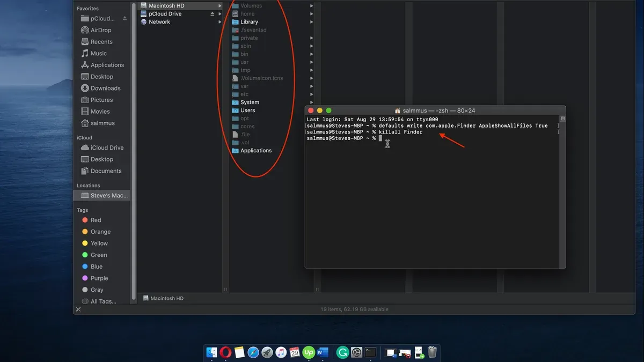
Task: Open Launchpad rocket icon in the Dock
Action: [x=267, y=352]
